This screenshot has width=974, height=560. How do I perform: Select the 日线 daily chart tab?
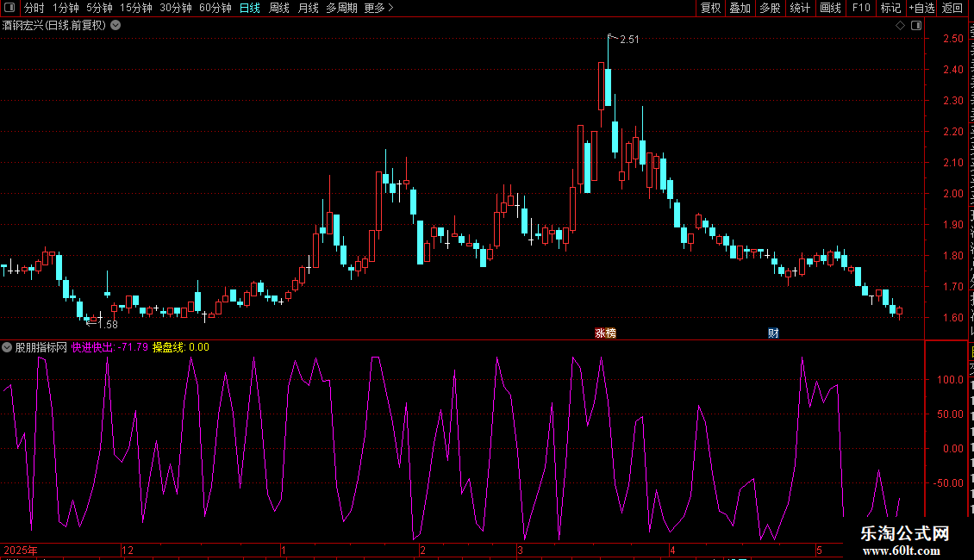pos(250,8)
